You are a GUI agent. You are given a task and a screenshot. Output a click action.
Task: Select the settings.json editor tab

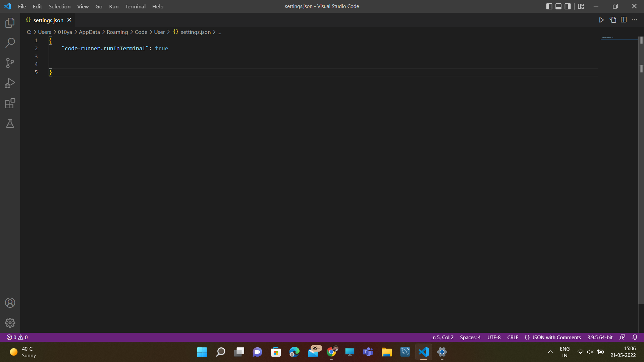(48, 20)
